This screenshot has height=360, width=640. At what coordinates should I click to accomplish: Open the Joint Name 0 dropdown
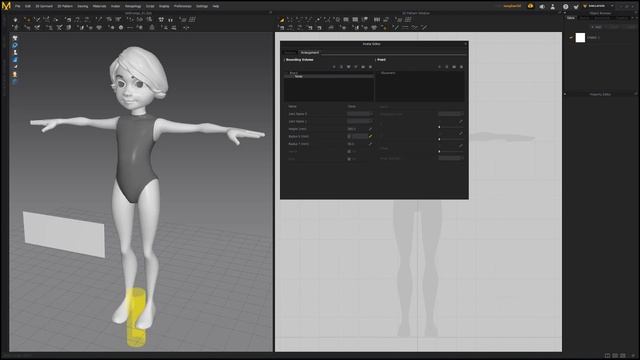point(359,114)
